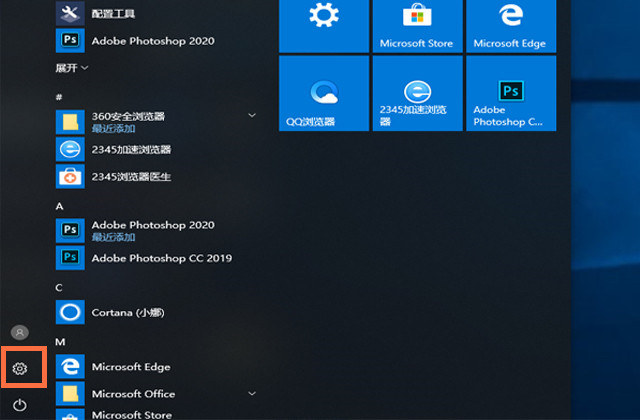Open Cortana (小娜) label
Image resolution: width=640 pixels, height=420 pixels.
pos(128,313)
